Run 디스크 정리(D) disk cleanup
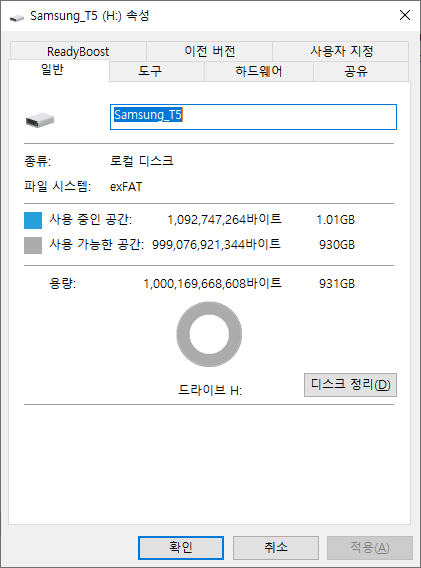The width and height of the screenshot is (421, 568). [x=350, y=385]
